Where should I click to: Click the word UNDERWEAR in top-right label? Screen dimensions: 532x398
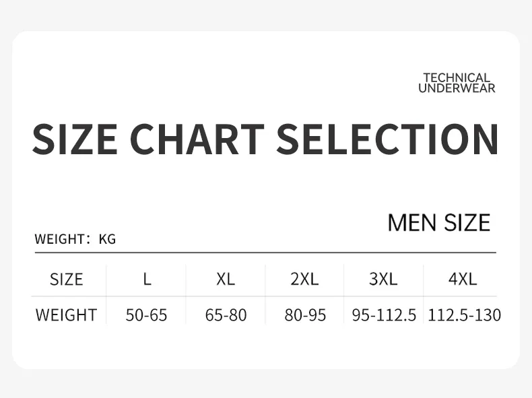pyautogui.click(x=457, y=88)
